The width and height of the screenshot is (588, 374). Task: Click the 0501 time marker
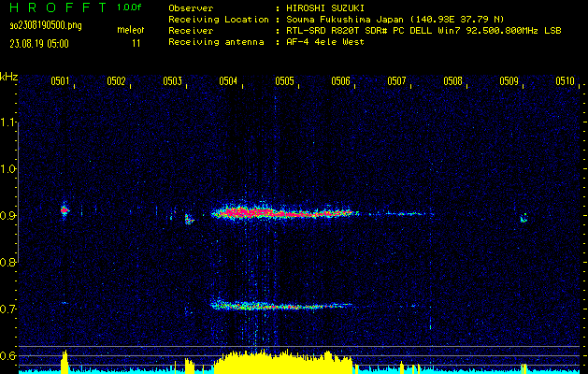pos(60,81)
